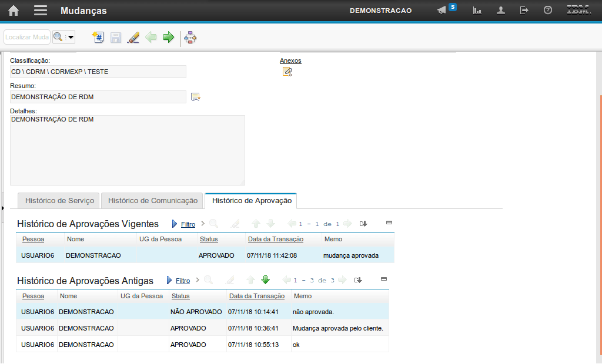This screenshot has height=364, width=602.
Task: Click memo "Mudança aprovada pelo cliente."
Action: click(x=338, y=328)
